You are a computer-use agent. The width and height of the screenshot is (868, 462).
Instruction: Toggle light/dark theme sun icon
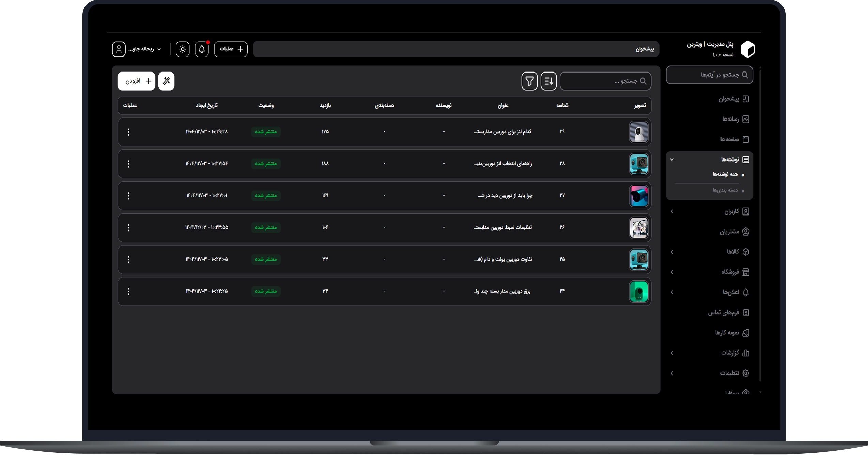183,49
